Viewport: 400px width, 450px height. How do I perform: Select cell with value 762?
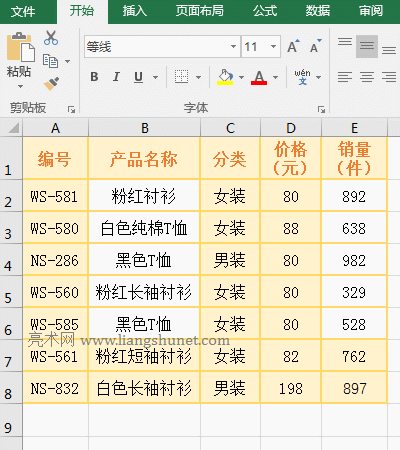pyautogui.click(x=354, y=356)
